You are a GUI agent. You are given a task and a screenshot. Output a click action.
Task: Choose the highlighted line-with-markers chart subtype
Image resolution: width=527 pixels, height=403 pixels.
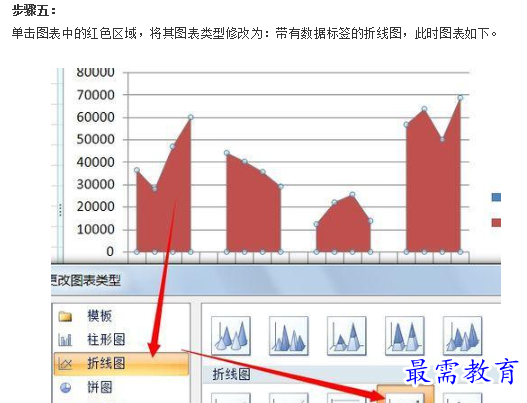(405, 395)
